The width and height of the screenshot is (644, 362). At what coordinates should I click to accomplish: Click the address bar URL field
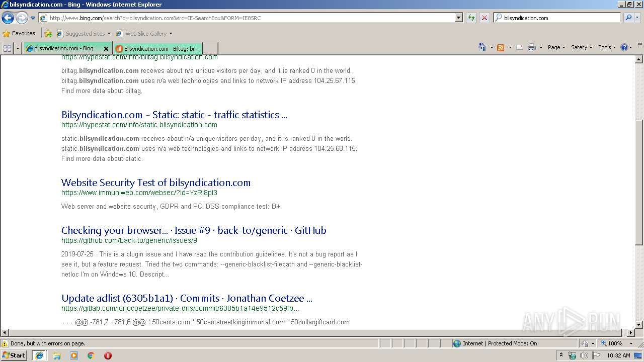[x=247, y=18]
